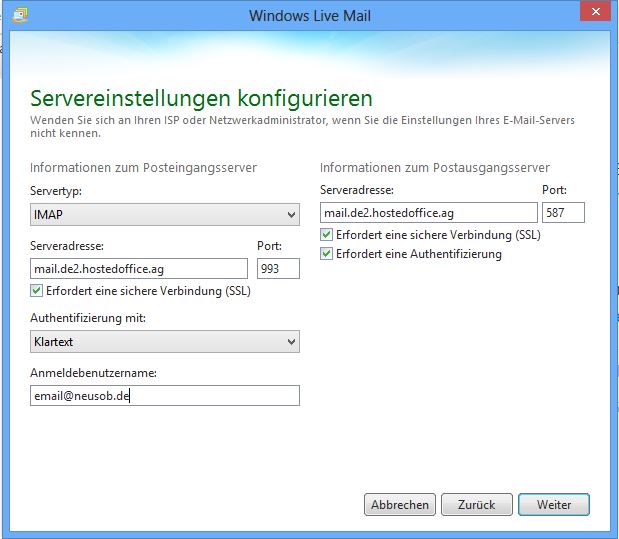619x539 pixels.
Task: Select the outgoing port field showing 587
Action: (x=563, y=212)
